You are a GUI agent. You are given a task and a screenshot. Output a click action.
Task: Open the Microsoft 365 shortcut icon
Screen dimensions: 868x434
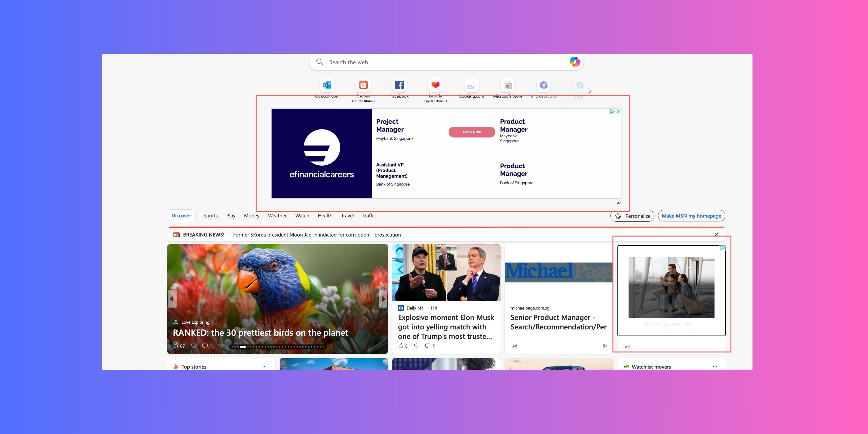point(544,85)
